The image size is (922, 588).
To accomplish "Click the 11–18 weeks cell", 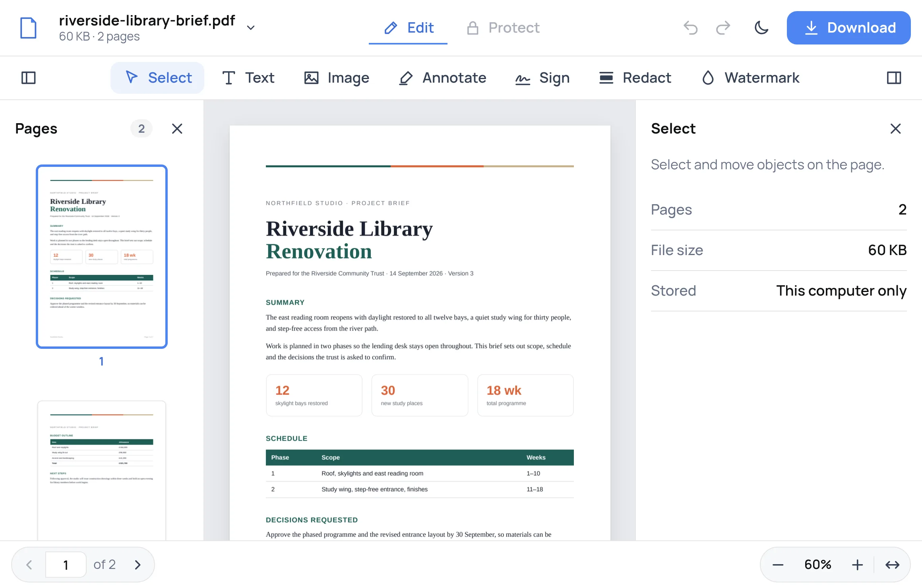I will (535, 489).
